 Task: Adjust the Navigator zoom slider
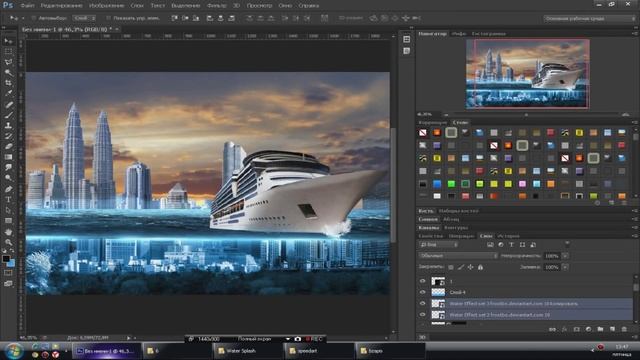click(526, 115)
